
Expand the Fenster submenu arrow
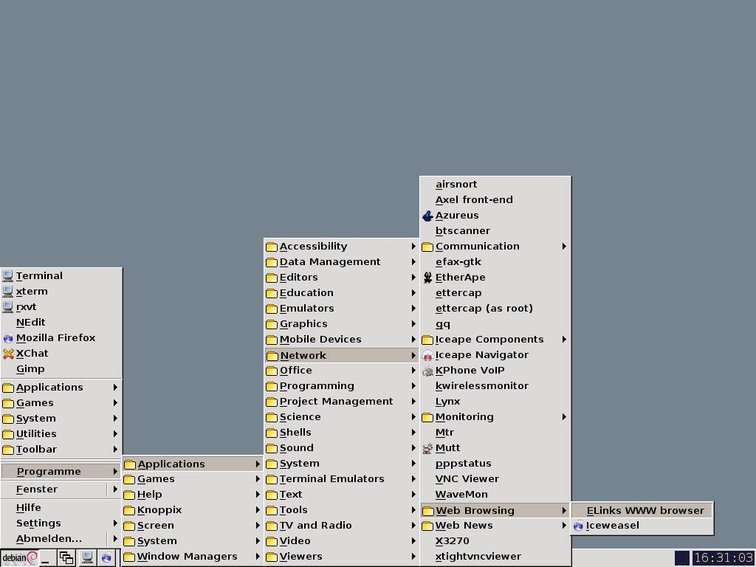115,489
